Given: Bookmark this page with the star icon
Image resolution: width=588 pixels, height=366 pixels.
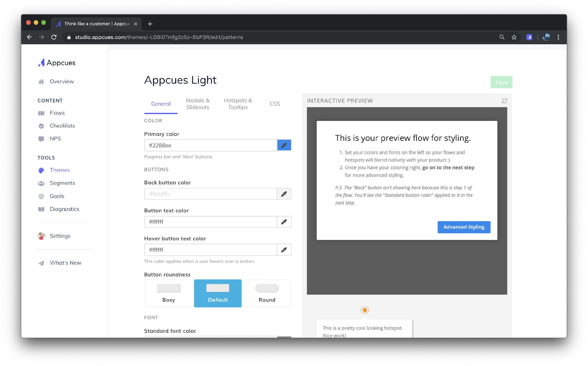Looking at the screenshot, I should [x=514, y=37].
